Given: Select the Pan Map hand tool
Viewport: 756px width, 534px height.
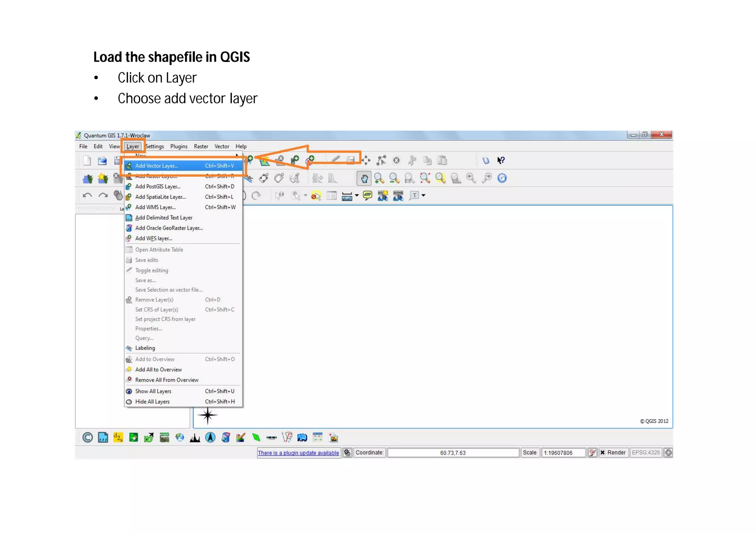Looking at the screenshot, I should (364, 178).
